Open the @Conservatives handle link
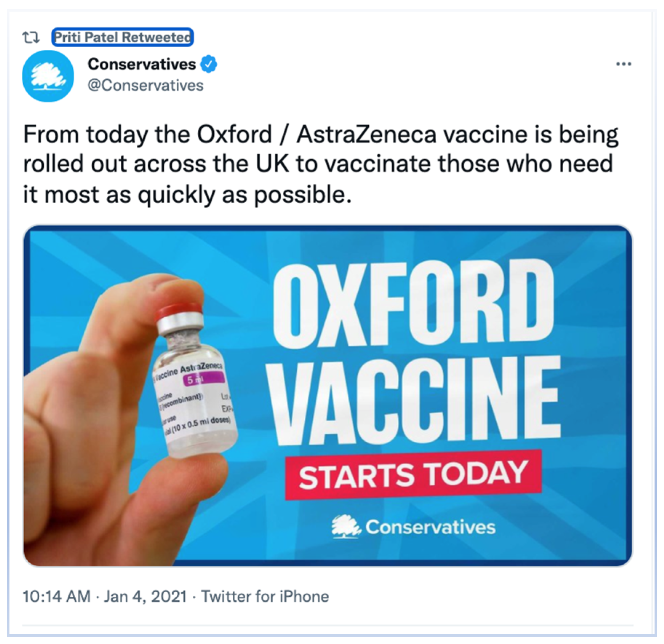 [145, 86]
